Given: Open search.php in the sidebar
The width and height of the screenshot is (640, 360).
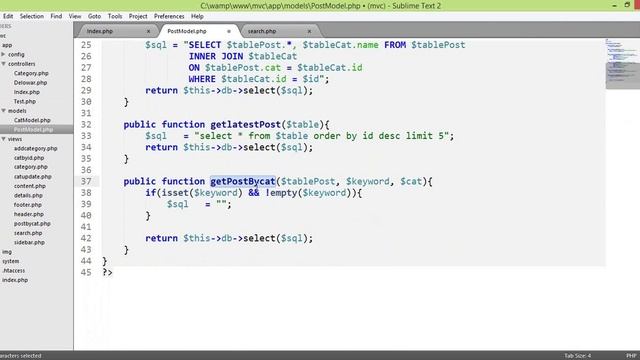Looking at the screenshot, I should tap(28, 233).
